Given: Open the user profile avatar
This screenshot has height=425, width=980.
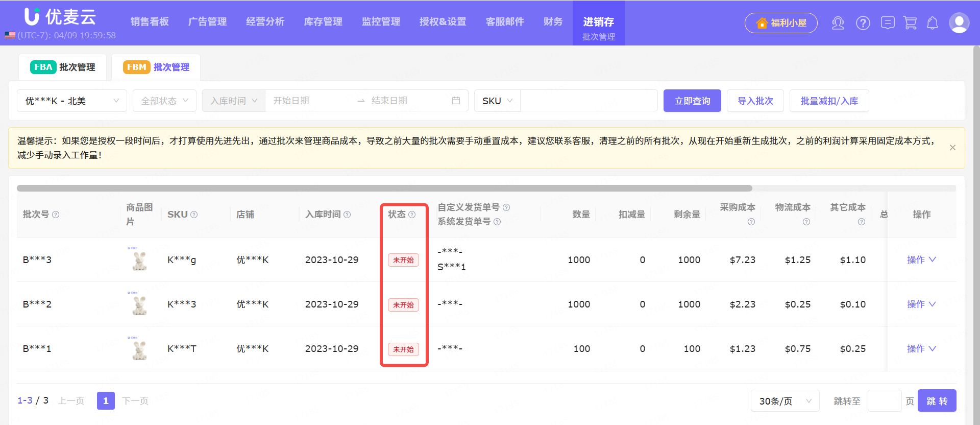Looking at the screenshot, I should pyautogui.click(x=959, y=23).
